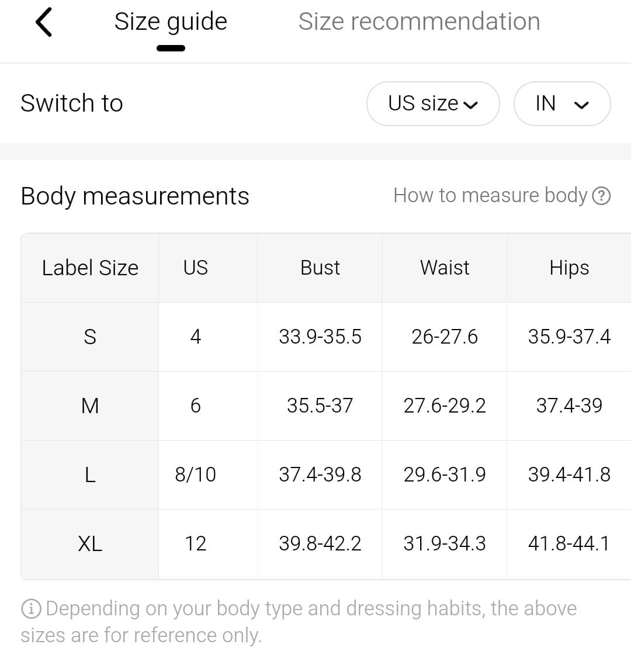
Task: Tap the US column header
Action: [x=196, y=268]
